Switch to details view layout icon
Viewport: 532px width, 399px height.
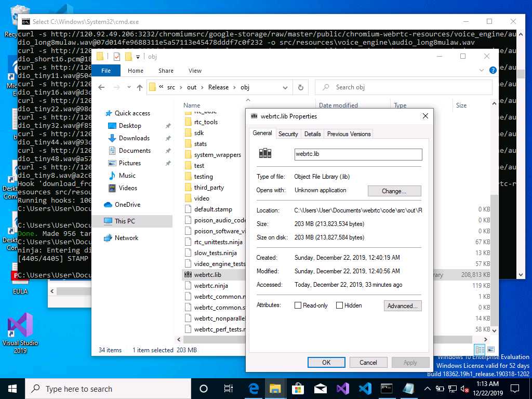[480, 350]
